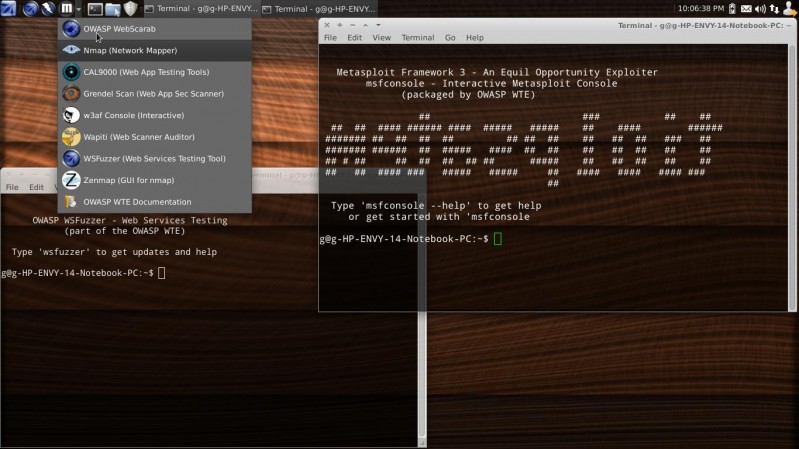Open OWASP WTE Documentation folder
The image size is (799, 449).
click(x=136, y=202)
